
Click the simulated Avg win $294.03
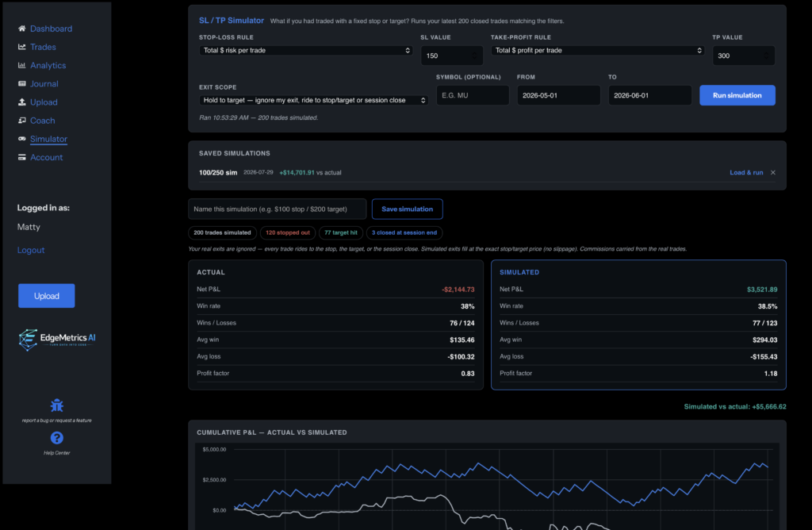point(765,340)
